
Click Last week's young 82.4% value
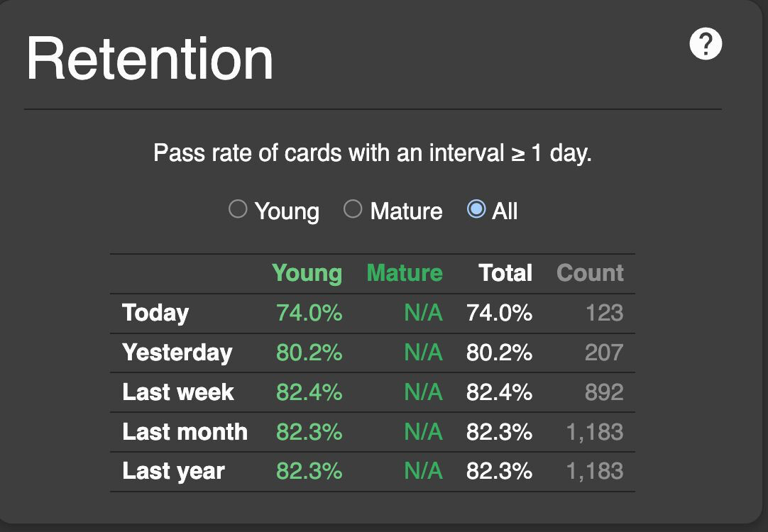(x=309, y=392)
